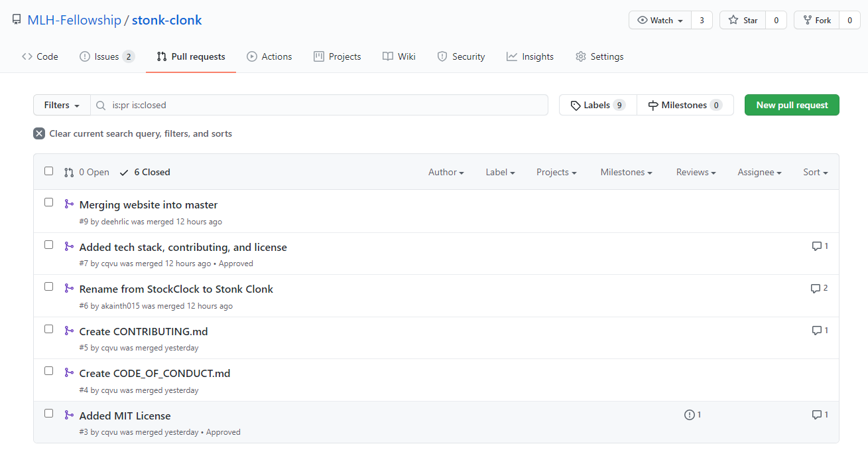Viewport: 868px width, 458px height.
Task: Click merged PR icon for Merging website into master
Action: (x=69, y=204)
